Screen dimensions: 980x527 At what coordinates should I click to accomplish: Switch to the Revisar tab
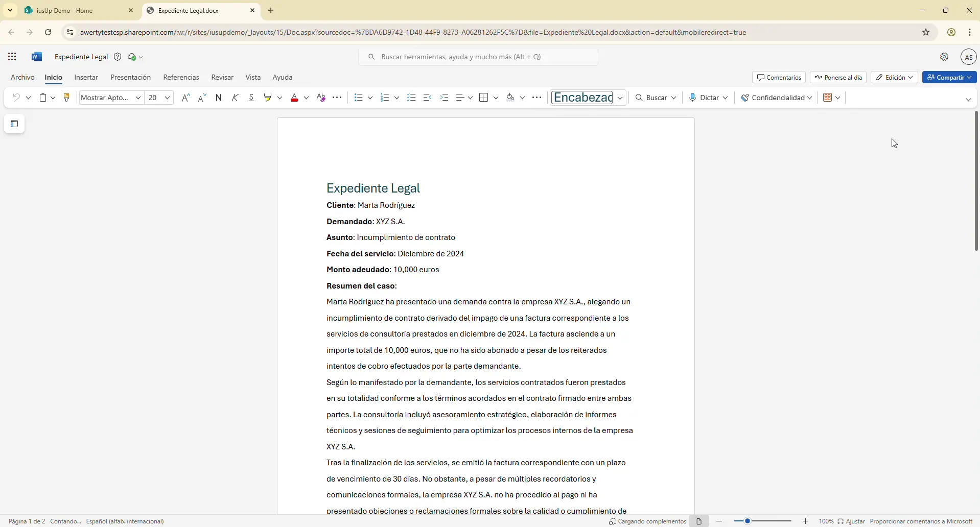pyautogui.click(x=222, y=78)
